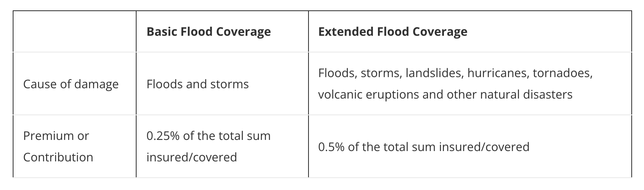644x190 pixels.
Task: Click the Basic Flood Coverage column header
Action: click(208, 31)
